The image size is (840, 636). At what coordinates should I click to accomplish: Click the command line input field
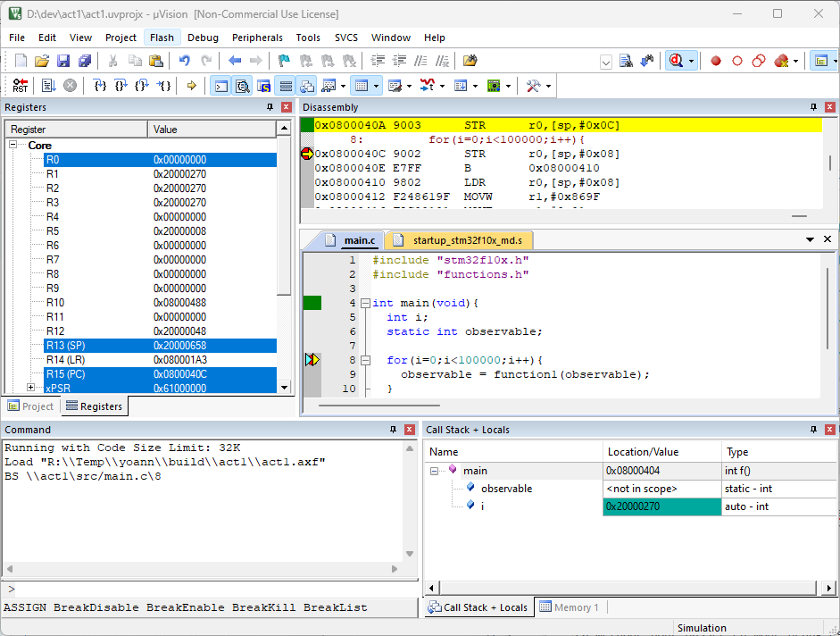[x=214, y=589]
